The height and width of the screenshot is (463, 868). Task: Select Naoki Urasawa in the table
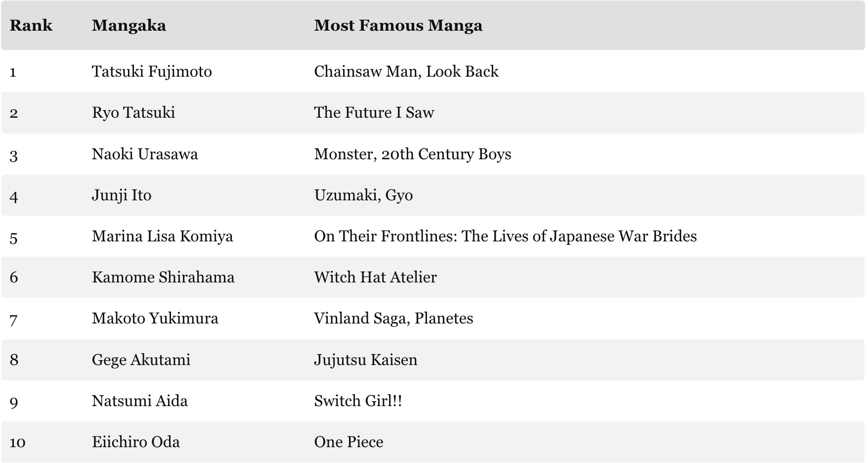click(145, 154)
